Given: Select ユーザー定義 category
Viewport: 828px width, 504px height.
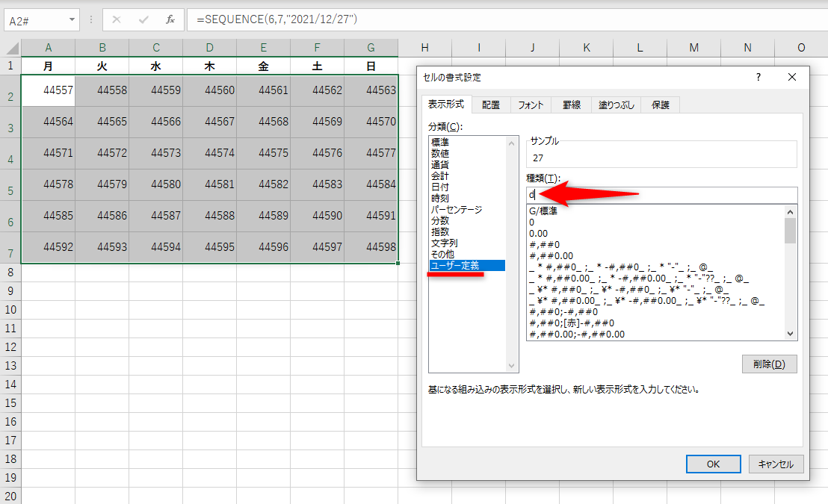Looking at the screenshot, I should tap(467, 266).
